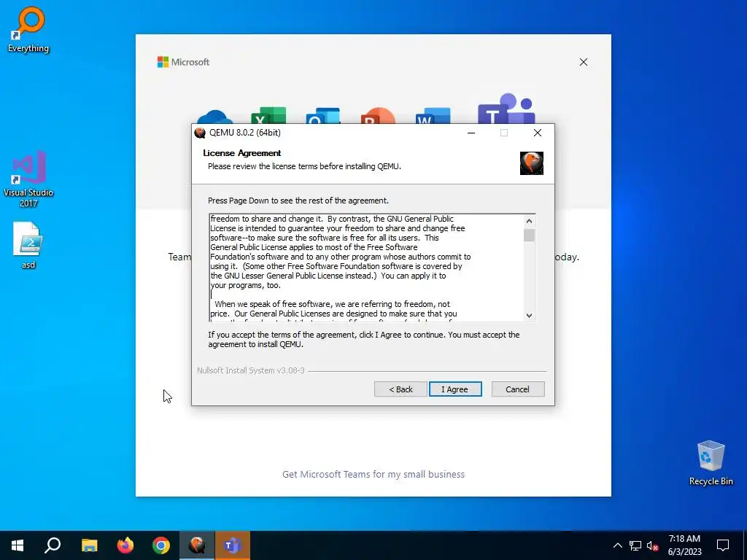747x560 pixels.
Task: Cancel the QEMU installation
Action: tap(517, 389)
